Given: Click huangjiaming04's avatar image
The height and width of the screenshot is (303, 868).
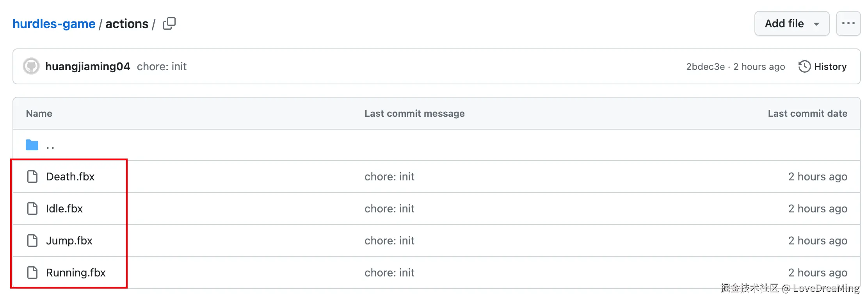Looking at the screenshot, I should click(x=31, y=66).
